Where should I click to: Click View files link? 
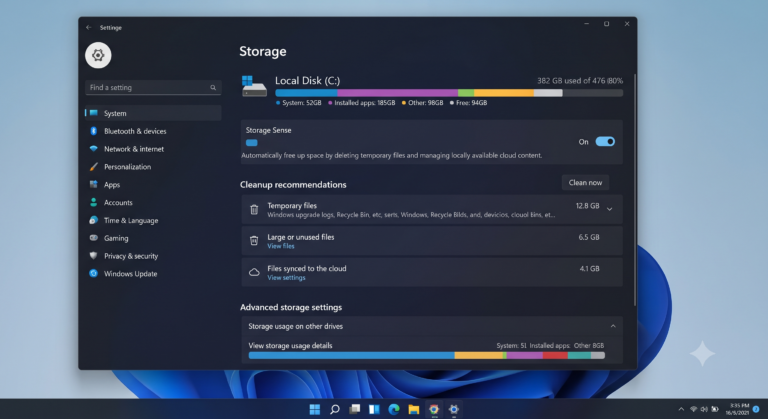click(281, 246)
